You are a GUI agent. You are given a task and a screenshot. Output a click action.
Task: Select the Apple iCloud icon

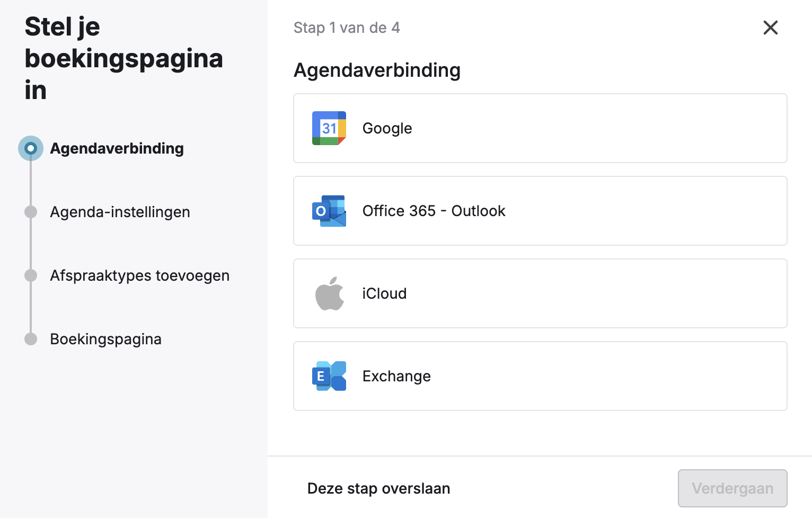click(x=329, y=293)
